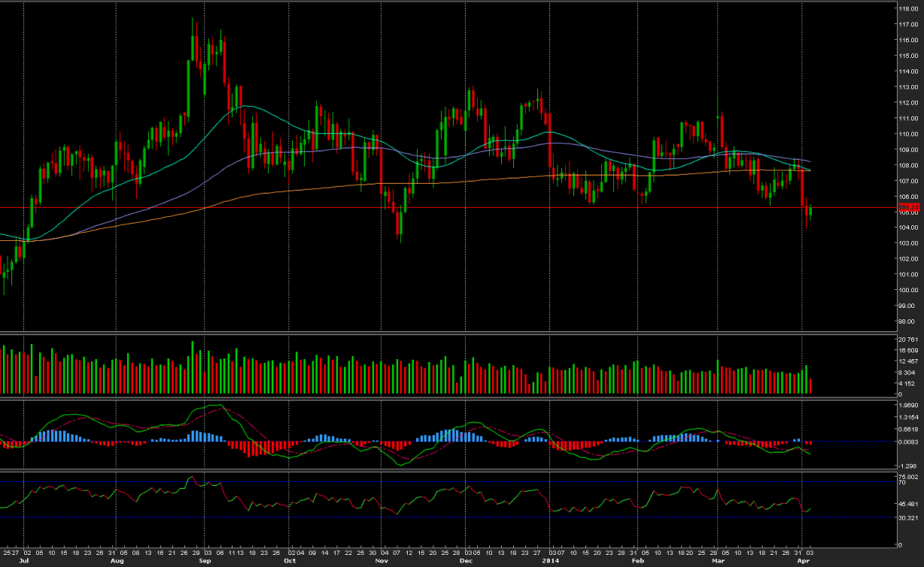This screenshot has height=567, width=924.
Task: Select the Aug month label on the time axis
Action: (117, 562)
